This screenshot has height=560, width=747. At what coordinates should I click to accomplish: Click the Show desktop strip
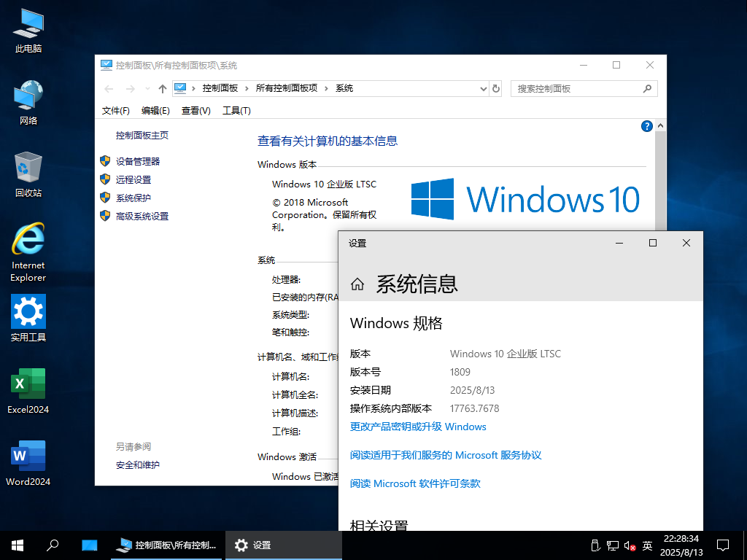tap(745, 545)
